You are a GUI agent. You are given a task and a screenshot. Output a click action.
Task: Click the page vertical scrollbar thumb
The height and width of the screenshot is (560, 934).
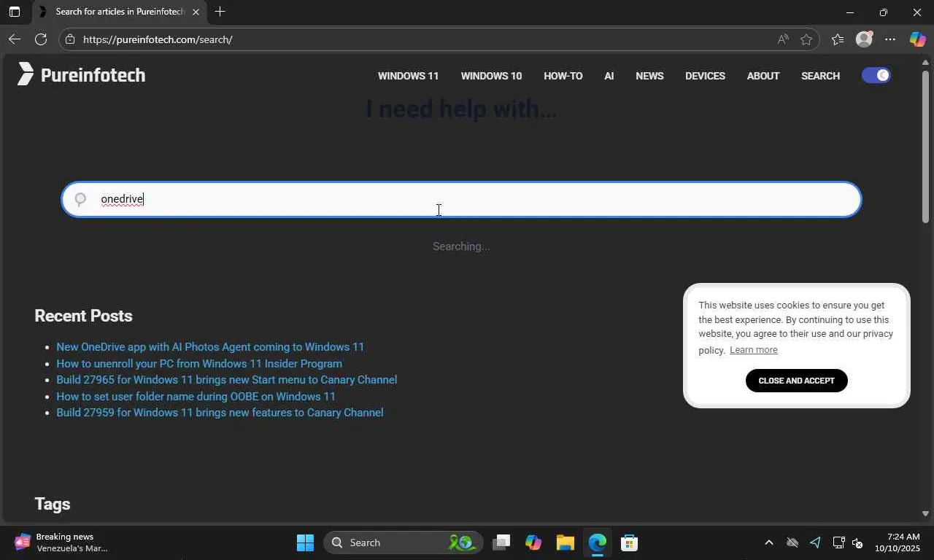(925, 146)
